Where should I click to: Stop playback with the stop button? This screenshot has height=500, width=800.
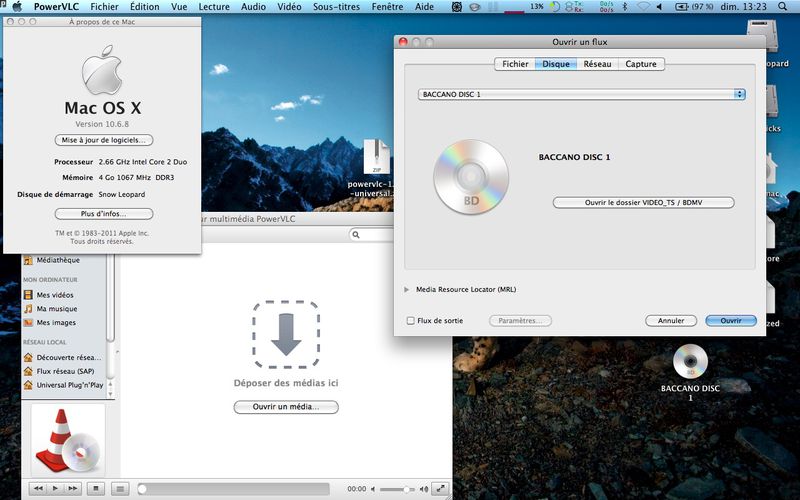coord(96,489)
